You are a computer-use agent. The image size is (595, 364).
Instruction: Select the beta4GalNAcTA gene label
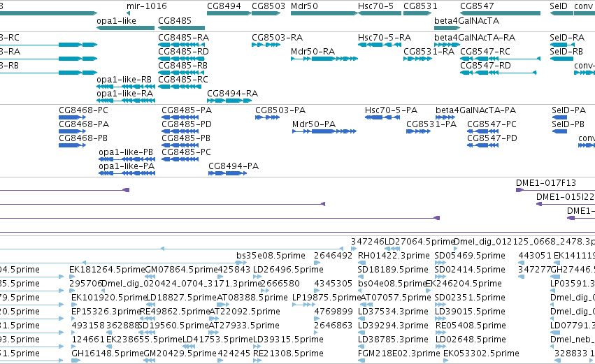466,21
